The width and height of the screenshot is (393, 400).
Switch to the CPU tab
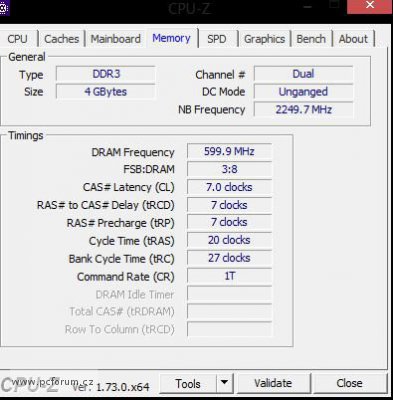[x=17, y=39]
